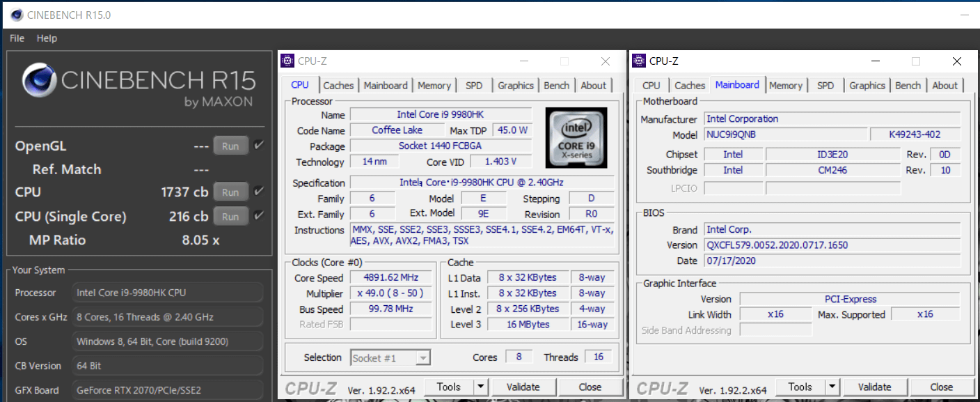Click the Core VID value 1.403 V
This screenshot has height=402, width=980.
(502, 162)
